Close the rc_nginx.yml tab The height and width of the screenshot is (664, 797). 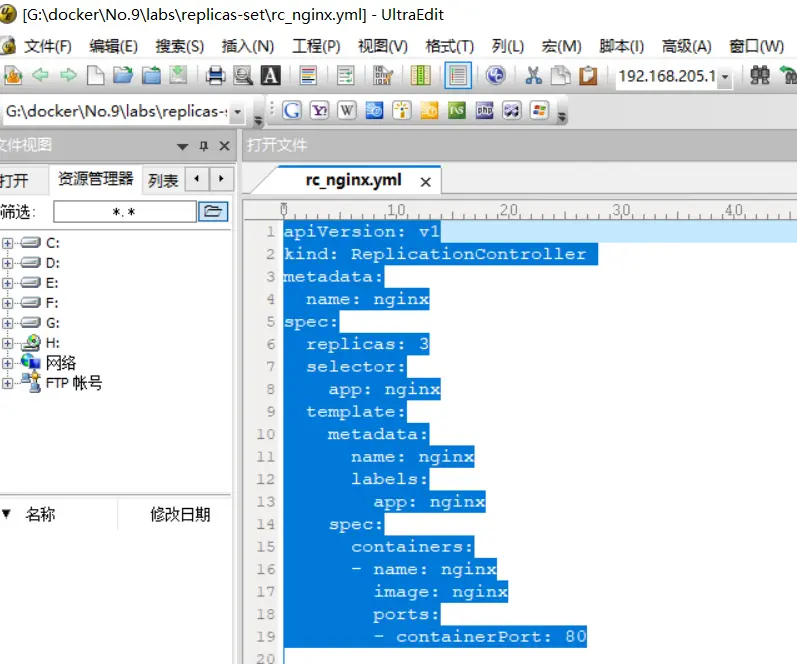click(425, 182)
